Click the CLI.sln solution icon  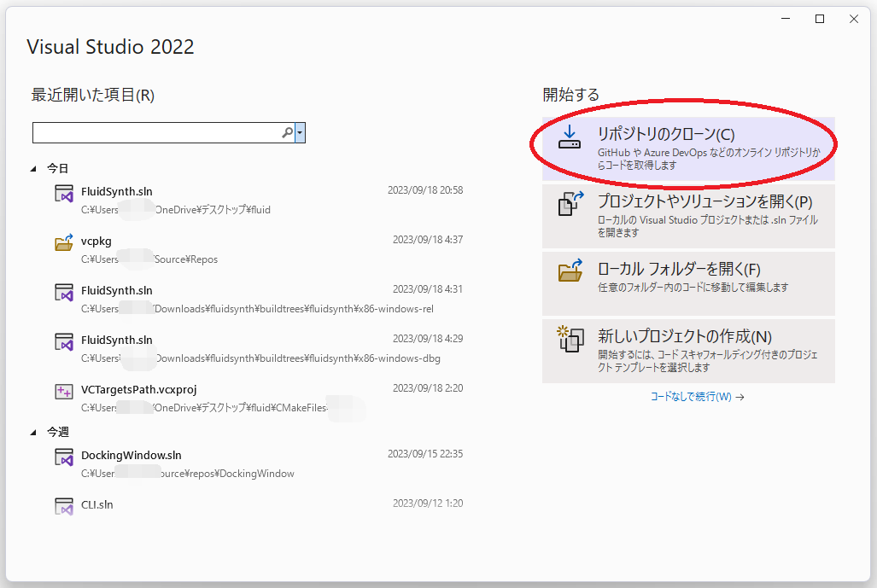point(64,507)
